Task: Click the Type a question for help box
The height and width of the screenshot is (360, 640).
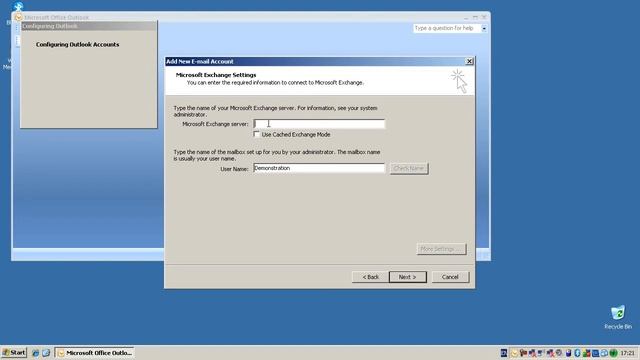Action: (x=447, y=28)
